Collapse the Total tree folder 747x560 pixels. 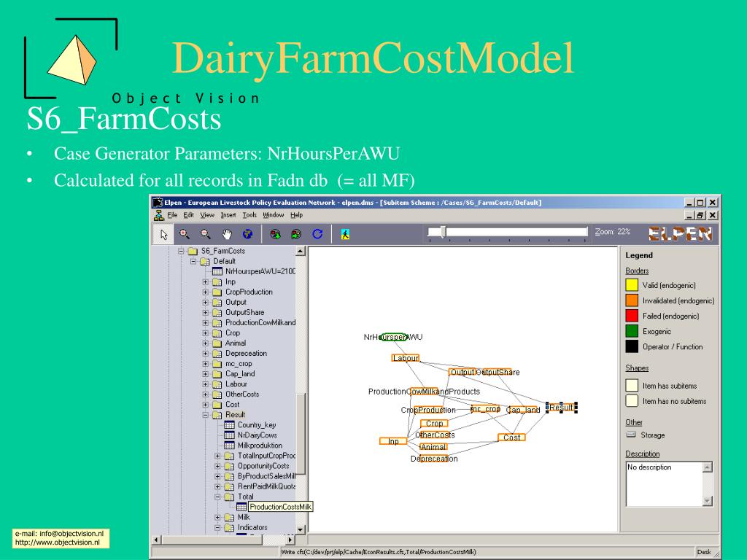pyautogui.click(x=217, y=497)
